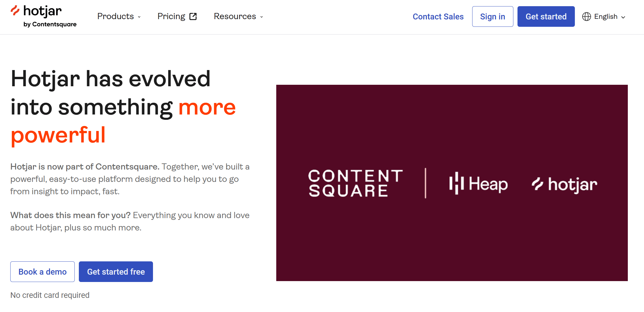The image size is (644, 312).
Task: Click the Get started free button
Action: 116,272
